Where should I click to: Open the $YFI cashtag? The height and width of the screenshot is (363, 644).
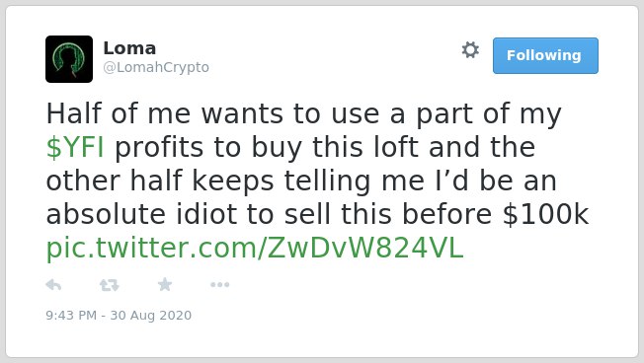tap(75, 147)
